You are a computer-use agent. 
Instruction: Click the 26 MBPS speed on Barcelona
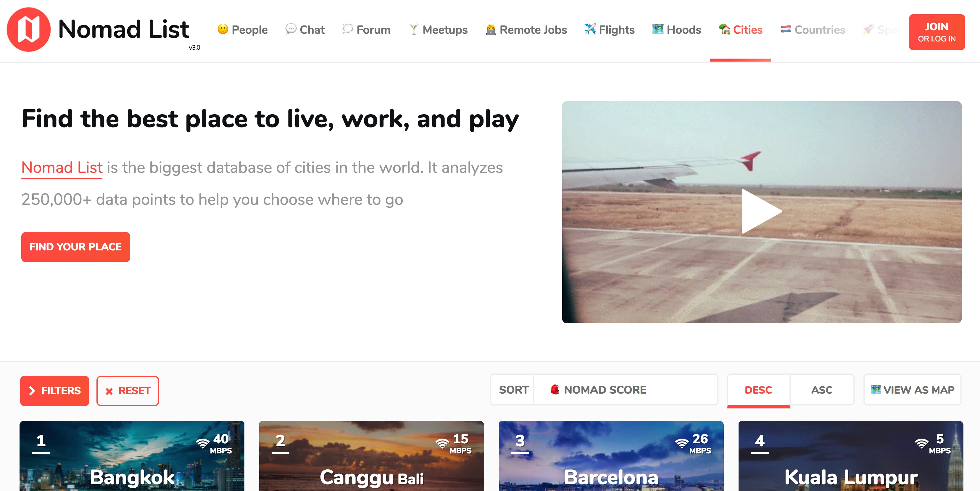click(x=700, y=444)
